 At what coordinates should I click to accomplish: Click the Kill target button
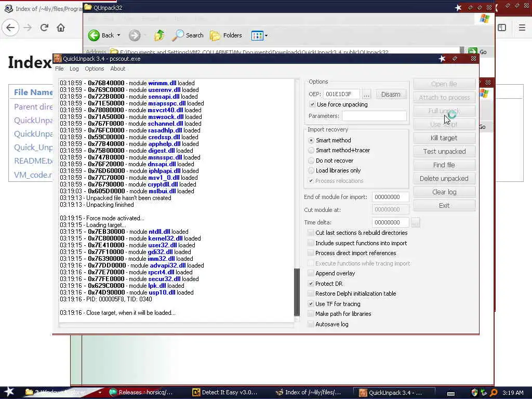[x=444, y=138]
